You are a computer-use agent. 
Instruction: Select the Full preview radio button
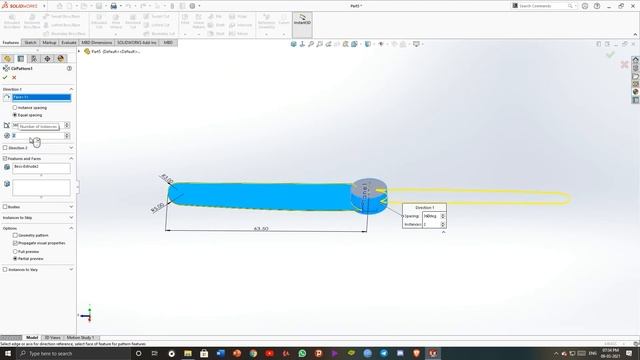[x=15, y=252]
